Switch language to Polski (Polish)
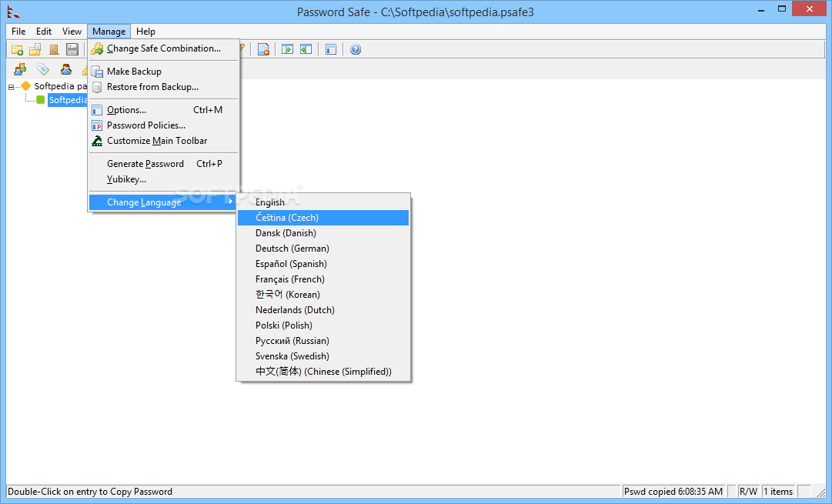 coord(323,325)
